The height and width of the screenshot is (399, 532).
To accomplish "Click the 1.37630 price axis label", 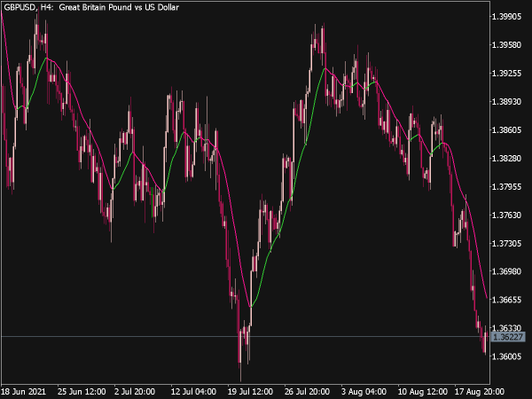I will 506,215.
